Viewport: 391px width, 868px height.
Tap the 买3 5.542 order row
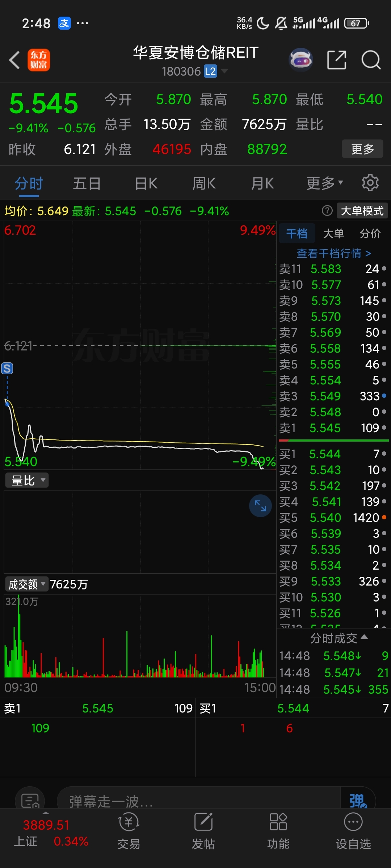[333, 486]
